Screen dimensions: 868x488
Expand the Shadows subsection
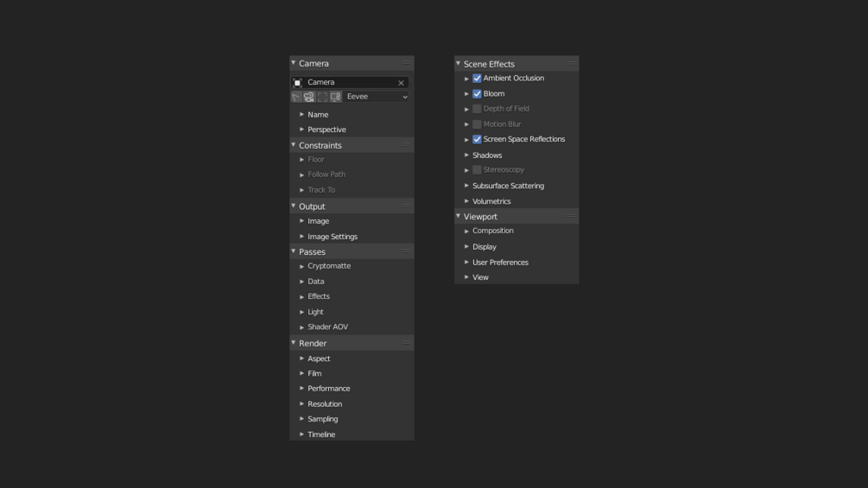point(467,155)
